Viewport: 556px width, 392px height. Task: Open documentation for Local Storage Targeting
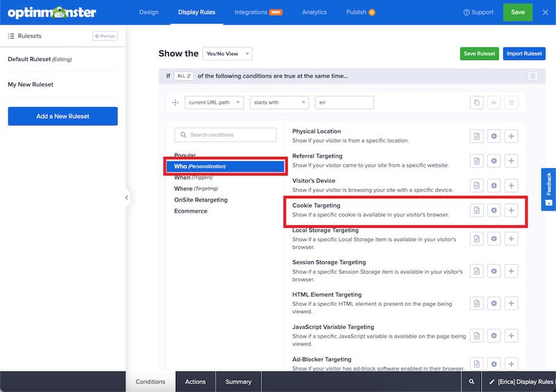477,239
